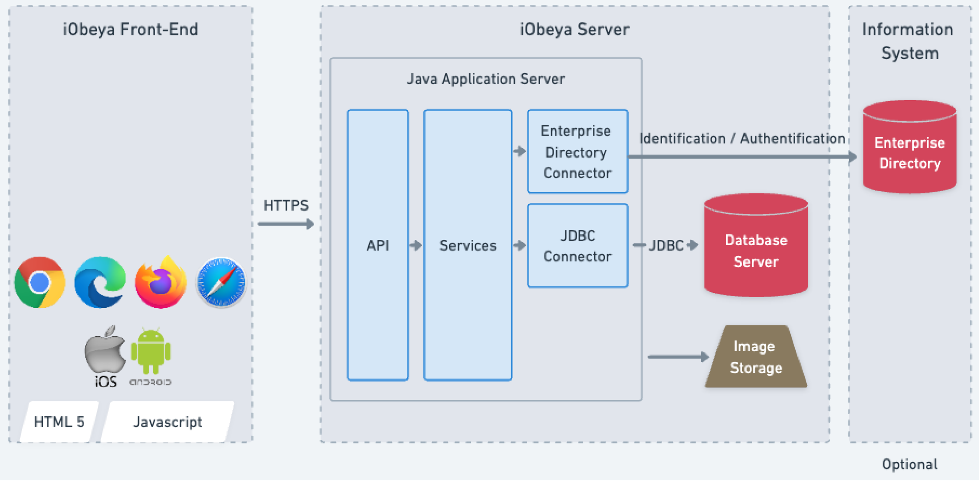Click the Safari compass icon
Image resolution: width=980 pixels, height=484 pixels.
[221, 283]
